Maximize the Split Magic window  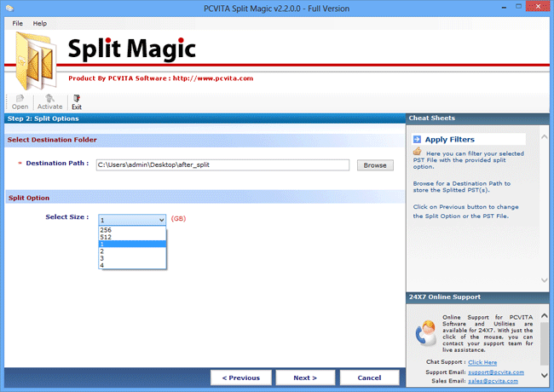[x=518, y=6]
